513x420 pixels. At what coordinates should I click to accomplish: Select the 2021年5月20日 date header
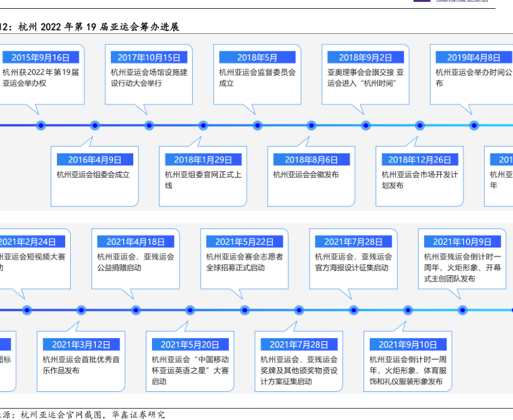pyautogui.click(x=190, y=344)
